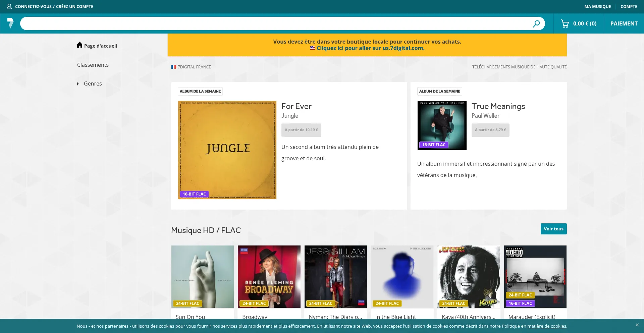Click 24-BIT FLAC badge on Blue Light cover
644x333 pixels.
click(387, 303)
